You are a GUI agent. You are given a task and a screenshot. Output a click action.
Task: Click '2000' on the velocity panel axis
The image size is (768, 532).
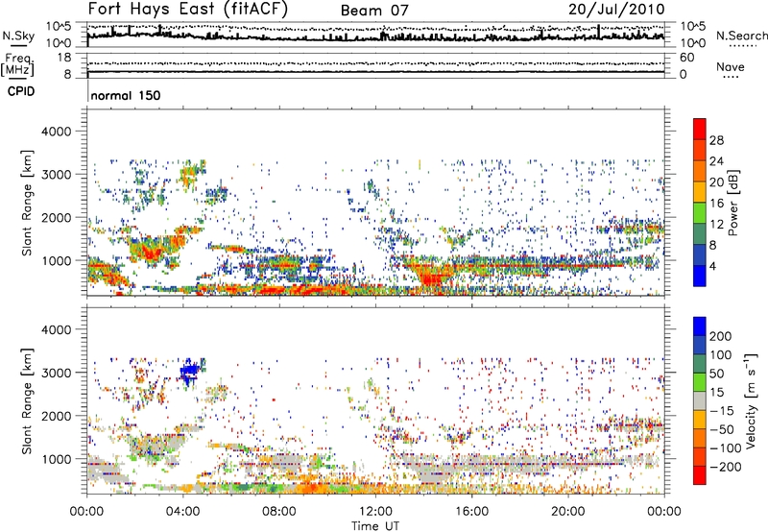57,416
